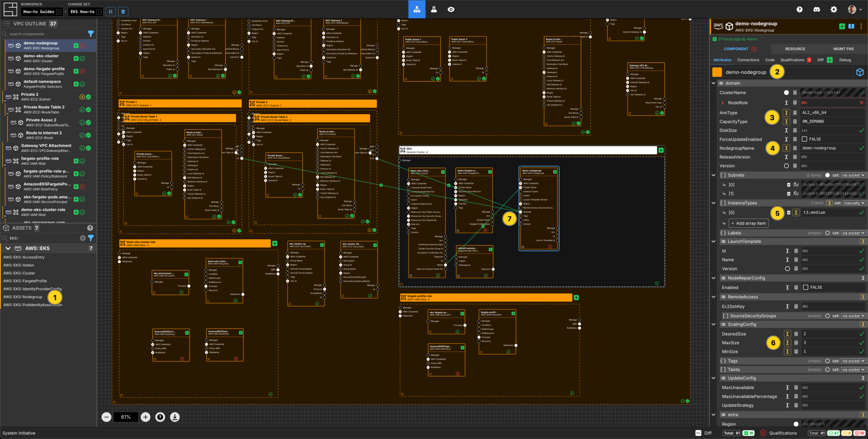Toggle the Subnets set source circle

pos(827,175)
